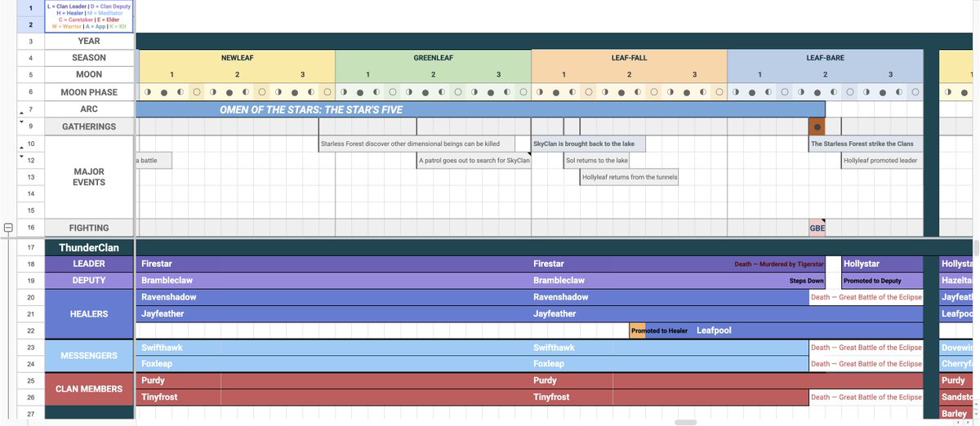Select row 22 via its row header
The height and width of the screenshot is (426, 980).
click(x=31, y=331)
